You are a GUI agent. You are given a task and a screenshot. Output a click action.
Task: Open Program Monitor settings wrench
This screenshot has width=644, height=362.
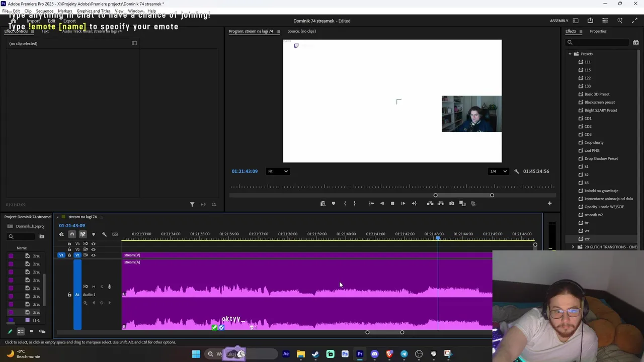(x=516, y=171)
